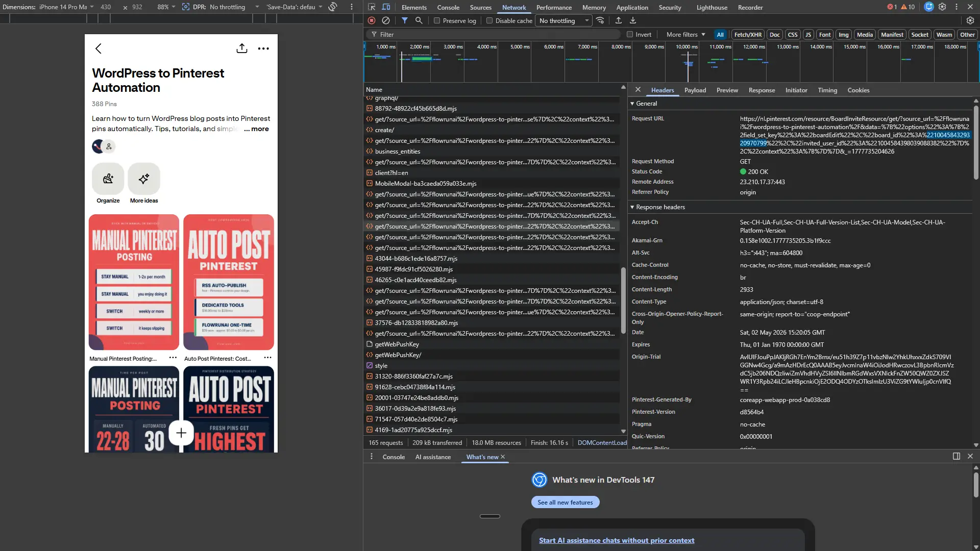Toggle device toolbar icon
Viewport: 980px width, 551px height.
pyautogui.click(x=386, y=7)
